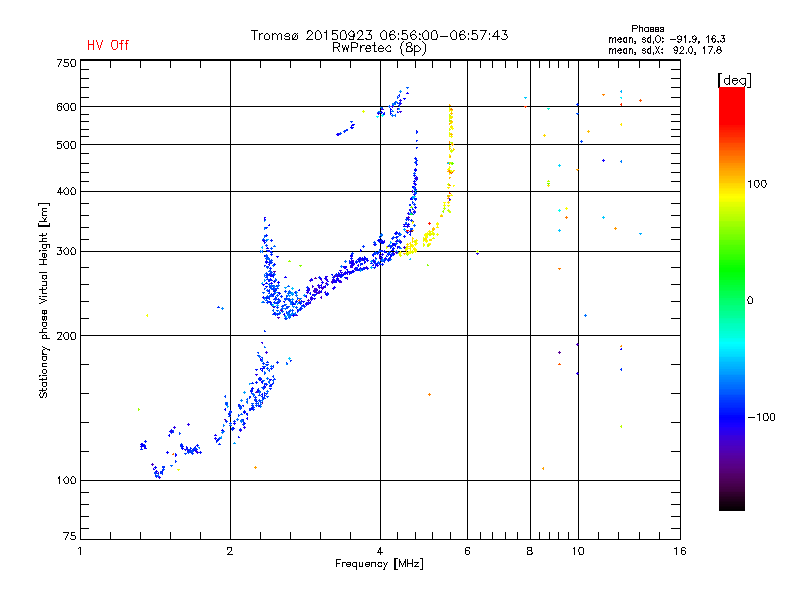Click the y-axis label "200"
Image resolution: width=800 pixels, height=600 pixels.
click(66, 335)
